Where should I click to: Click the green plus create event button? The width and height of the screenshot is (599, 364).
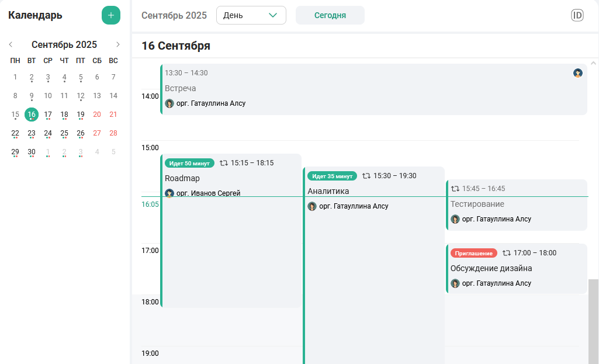pyautogui.click(x=111, y=15)
